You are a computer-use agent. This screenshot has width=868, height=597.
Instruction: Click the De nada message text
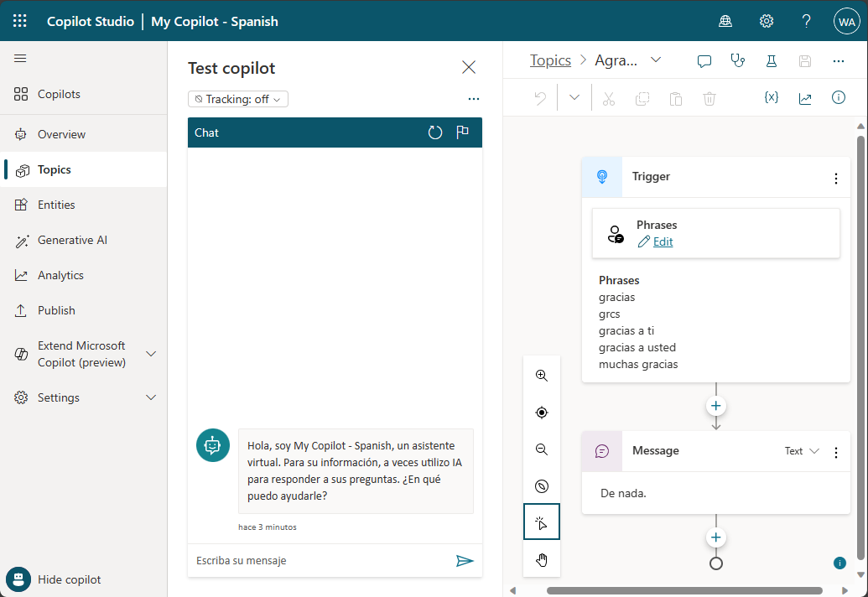[623, 493]
